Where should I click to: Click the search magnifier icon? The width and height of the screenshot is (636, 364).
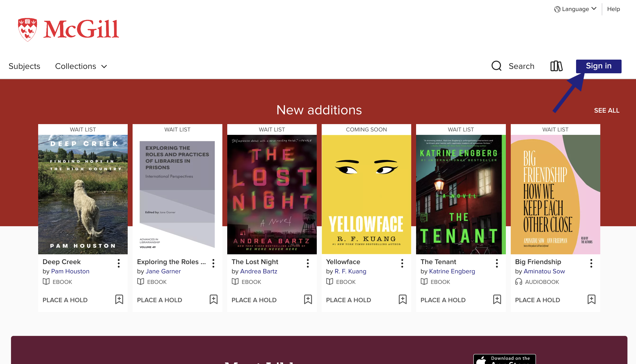tap(496, 66)
